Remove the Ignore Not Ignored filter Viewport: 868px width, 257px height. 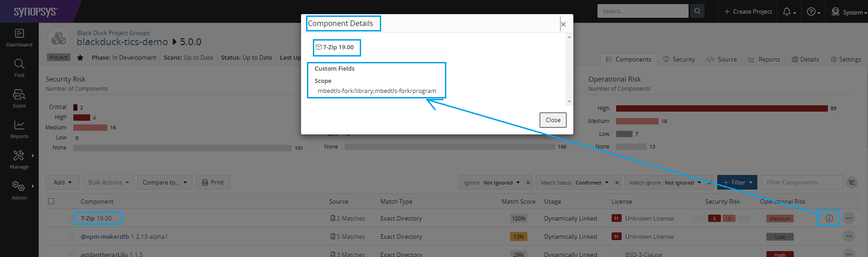[x=528, y=182]
